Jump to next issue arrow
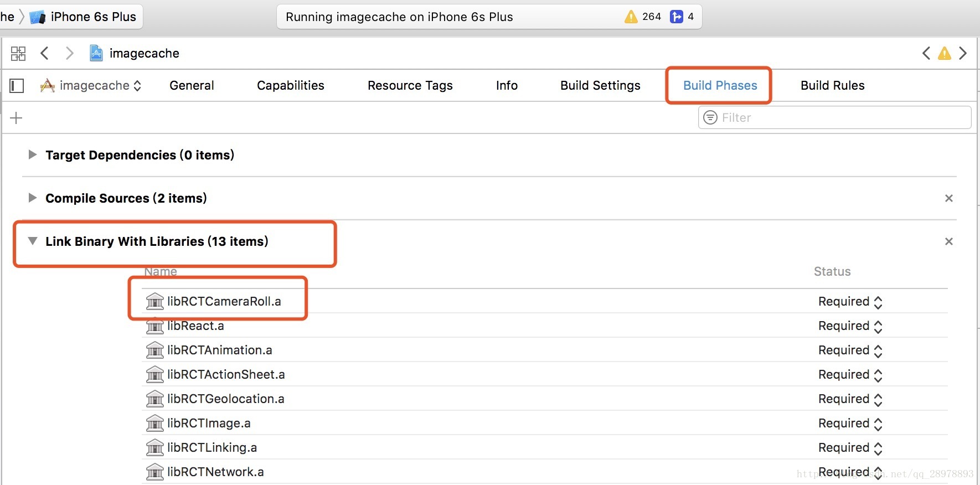Screen dimensions: 980x485 click(963, 53)
